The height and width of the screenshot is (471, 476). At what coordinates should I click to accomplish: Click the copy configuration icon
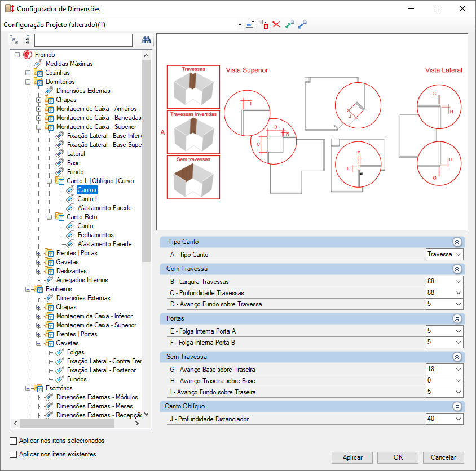[x=263, y=25]
